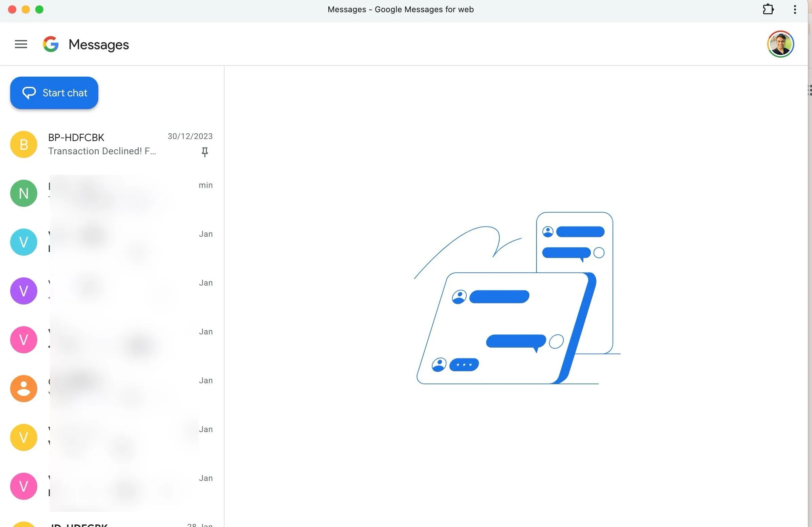Click the green N conversation avatar

[23, 193]
